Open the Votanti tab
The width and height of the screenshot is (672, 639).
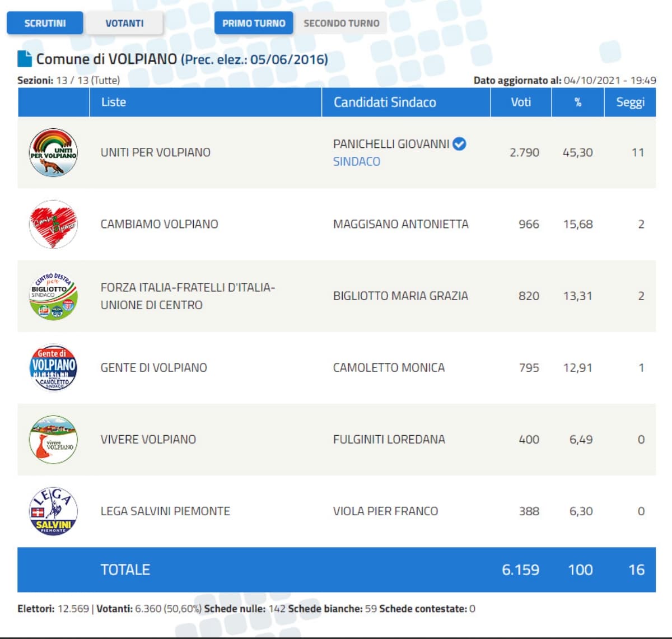(124, 23)
